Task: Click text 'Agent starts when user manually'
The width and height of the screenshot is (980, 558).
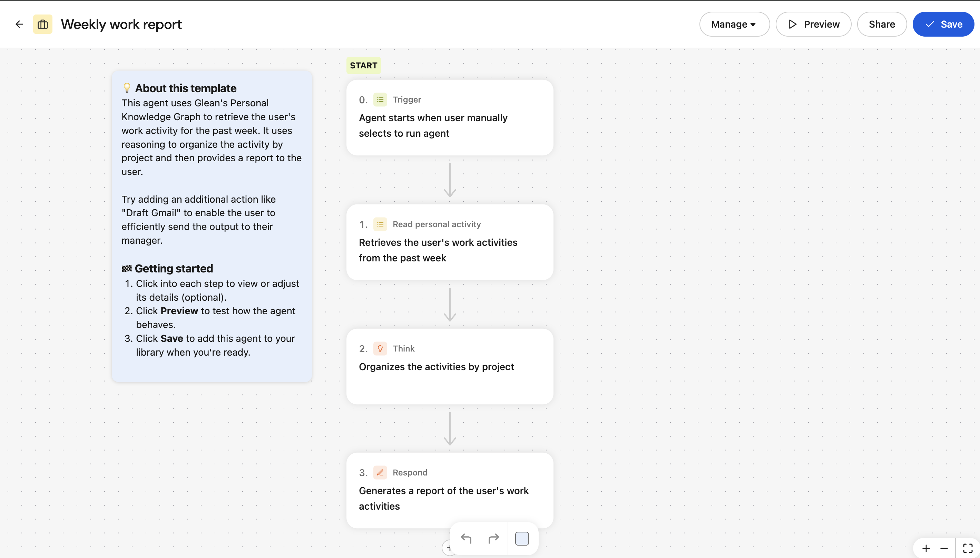Action: [433, 118]
